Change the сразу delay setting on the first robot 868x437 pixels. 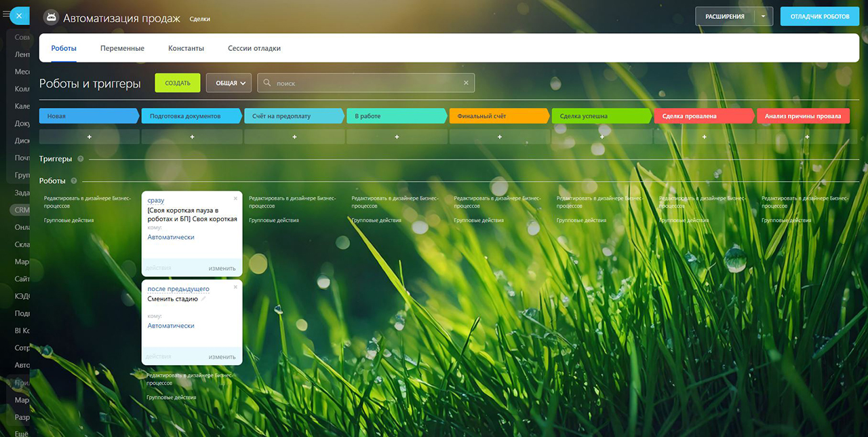156,201
